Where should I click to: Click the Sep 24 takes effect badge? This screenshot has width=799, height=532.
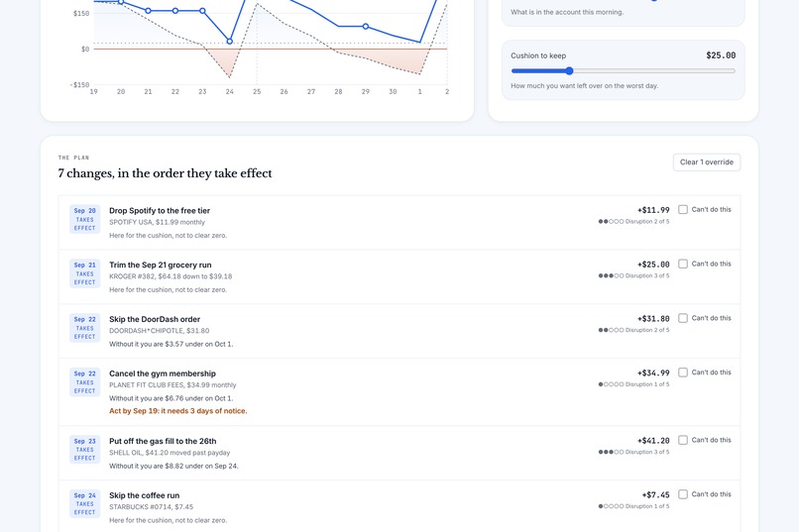point(84,504)
